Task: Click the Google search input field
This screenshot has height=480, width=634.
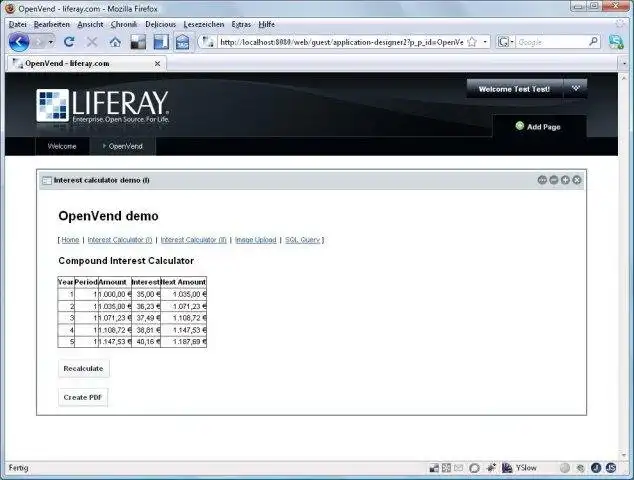Action: click(x=552, y=42)
